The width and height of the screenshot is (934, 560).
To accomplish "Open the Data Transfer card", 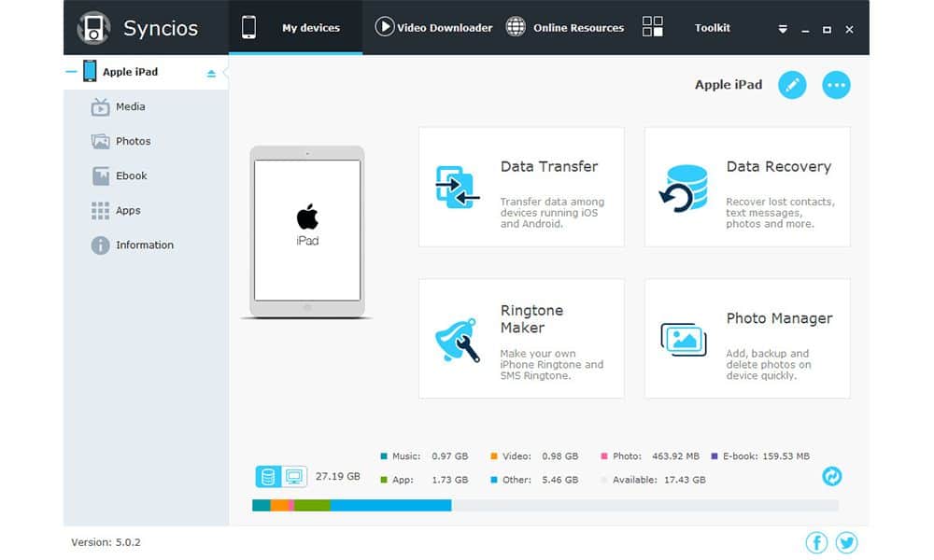I will tap(521, 187).
